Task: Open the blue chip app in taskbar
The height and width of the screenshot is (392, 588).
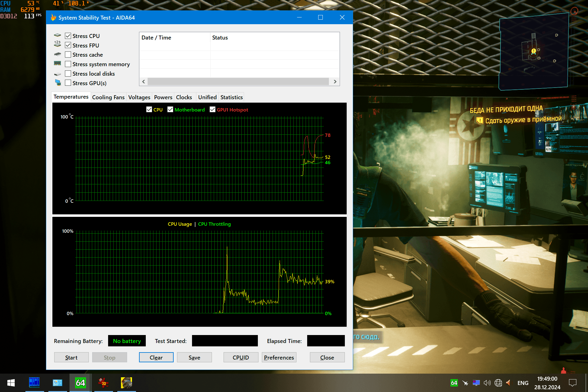Action: (x=34, y=383)
